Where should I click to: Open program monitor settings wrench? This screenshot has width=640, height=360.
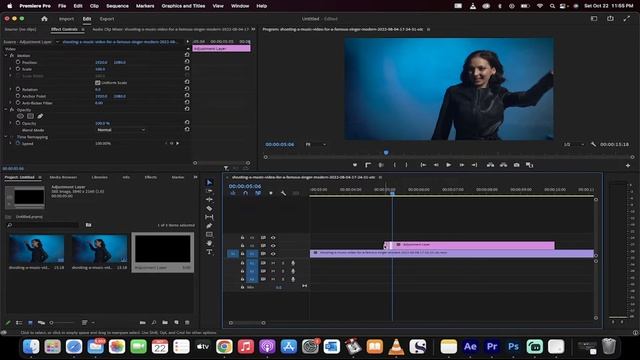coord(593,144)
